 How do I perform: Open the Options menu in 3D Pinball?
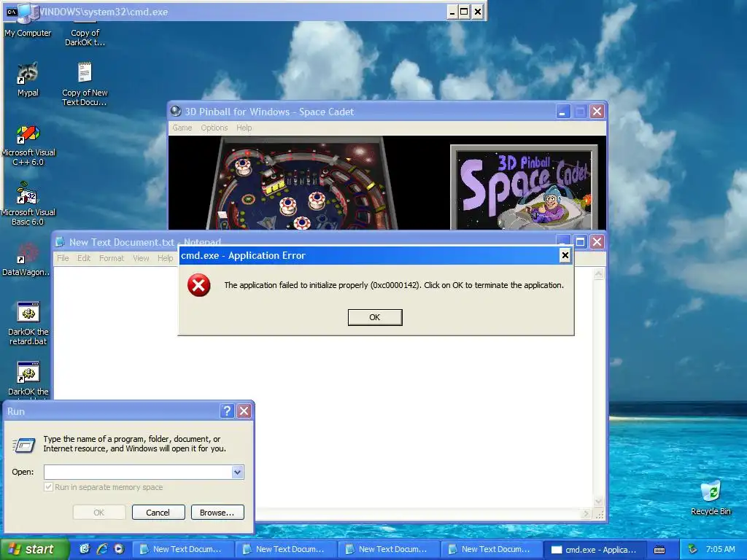pyautogui.click(x=214, y=128)
